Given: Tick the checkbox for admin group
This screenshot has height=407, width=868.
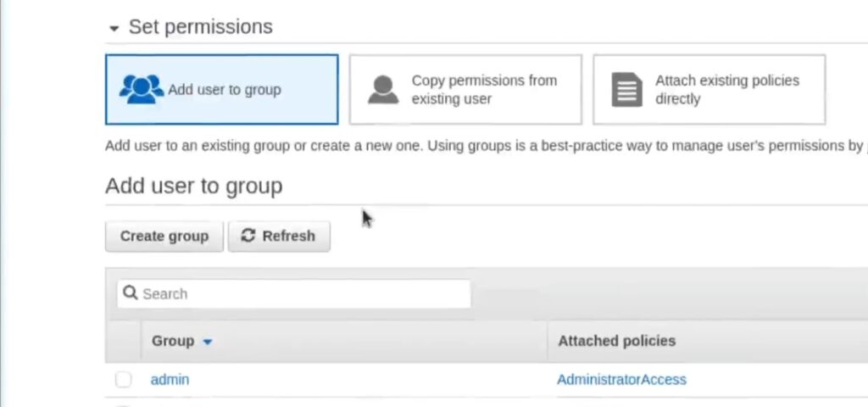Looking at the screenshot, I should point(124,379).
